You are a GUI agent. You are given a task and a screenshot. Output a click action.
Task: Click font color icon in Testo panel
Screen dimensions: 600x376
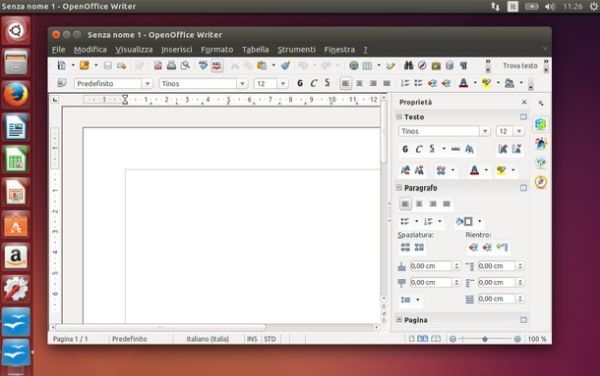[474, 170]
